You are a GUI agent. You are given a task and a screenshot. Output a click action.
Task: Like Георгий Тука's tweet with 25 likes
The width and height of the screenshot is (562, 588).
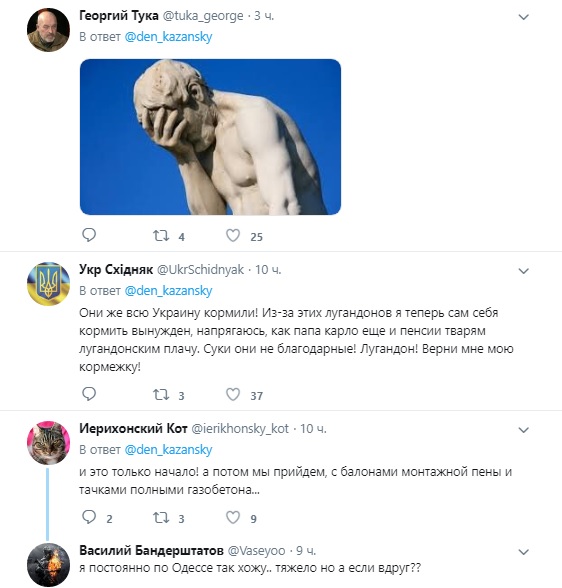[x=233, y=236]
